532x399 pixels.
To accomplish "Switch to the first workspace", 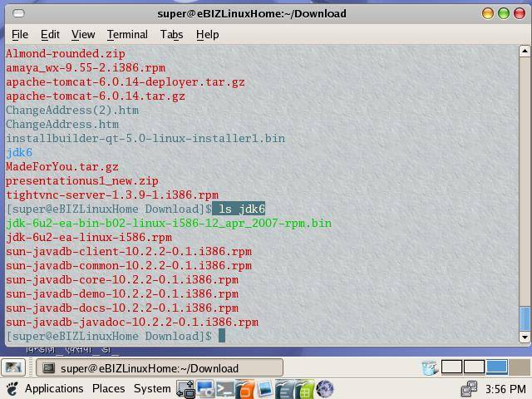I will tap(451, 367).
